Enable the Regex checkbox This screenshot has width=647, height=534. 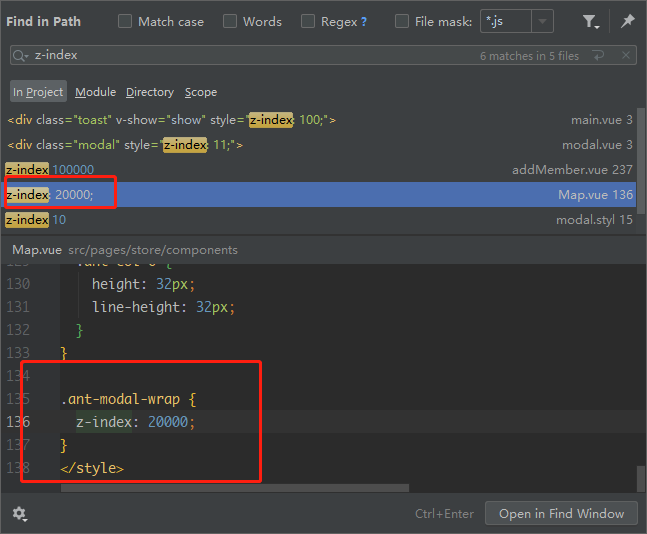(x=308, y=21)
